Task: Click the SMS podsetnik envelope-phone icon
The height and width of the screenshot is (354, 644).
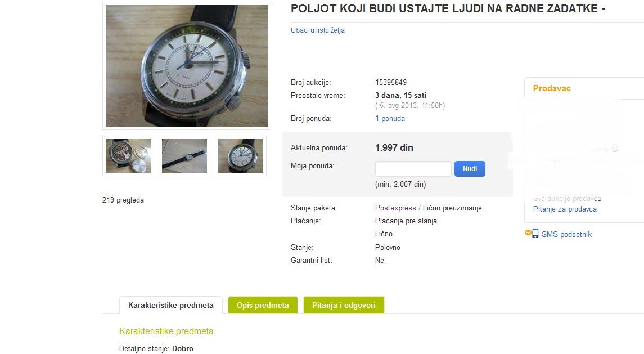Action: [x=532, y=234]
